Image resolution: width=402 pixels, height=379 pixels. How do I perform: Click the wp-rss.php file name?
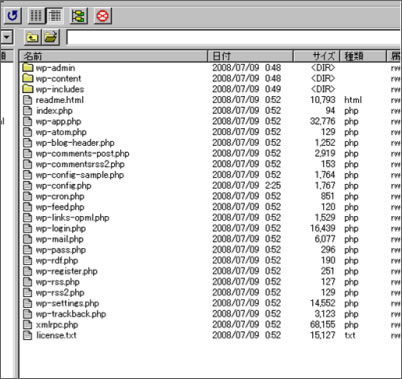coord(58,282)
